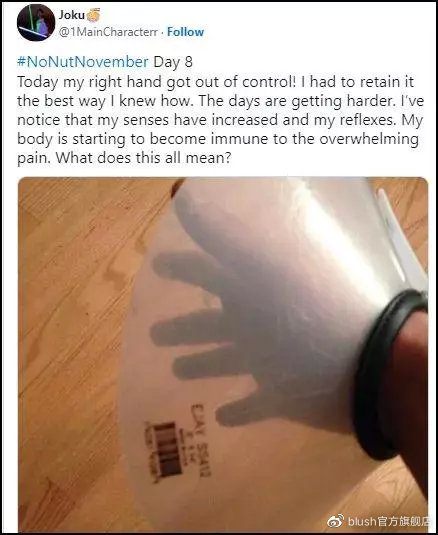Open the @1MainCharacterr handle link
Viewport: 438px width, 535px height.
pyautogui.click(x=108, y=32)
